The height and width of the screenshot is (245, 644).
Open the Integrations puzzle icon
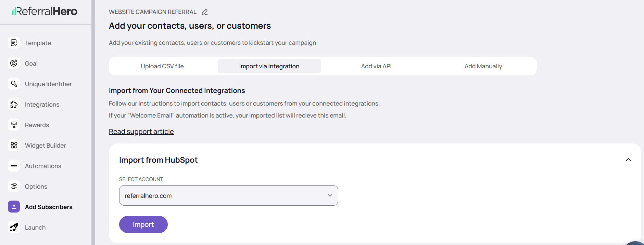click(14, 104)
